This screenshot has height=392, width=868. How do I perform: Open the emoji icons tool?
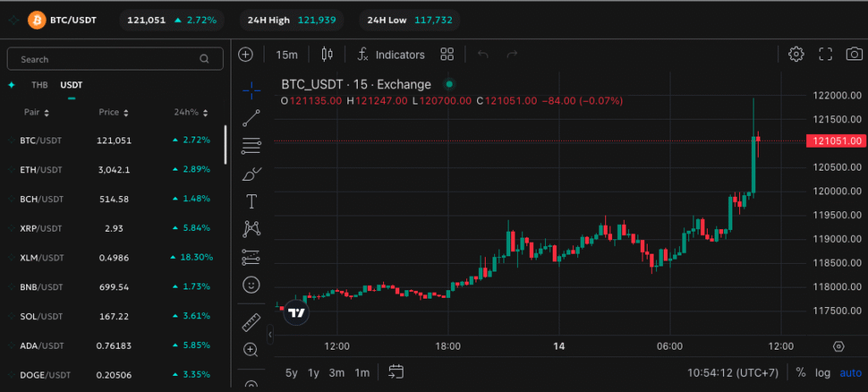pos(251,285)
